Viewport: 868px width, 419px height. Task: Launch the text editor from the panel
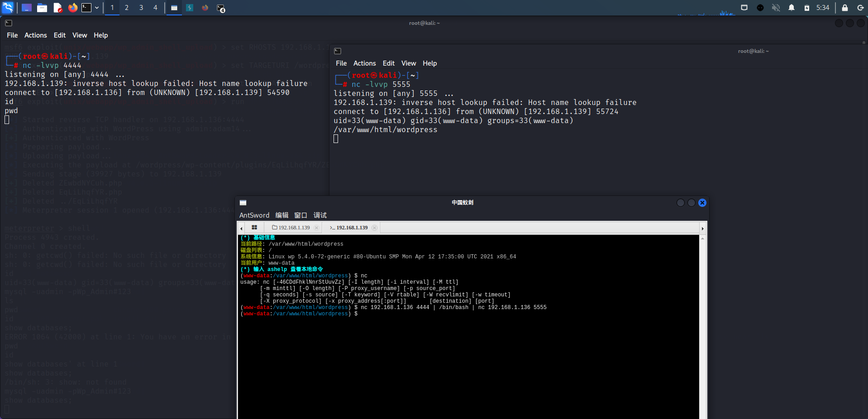[57, 8]
